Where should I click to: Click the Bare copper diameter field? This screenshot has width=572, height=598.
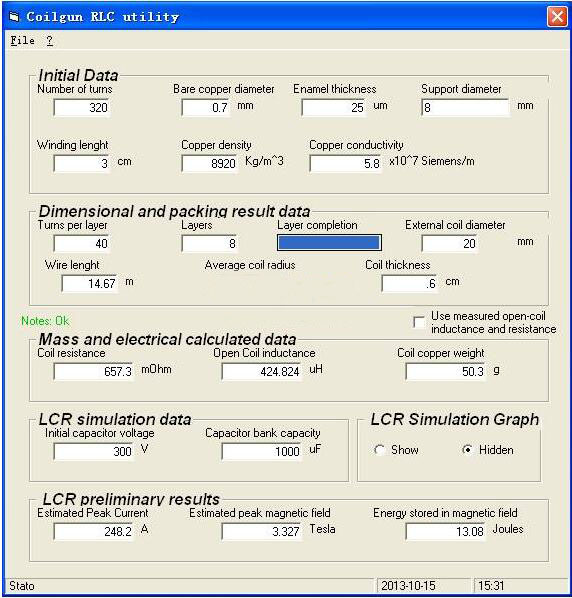click(x=206, y=108)
